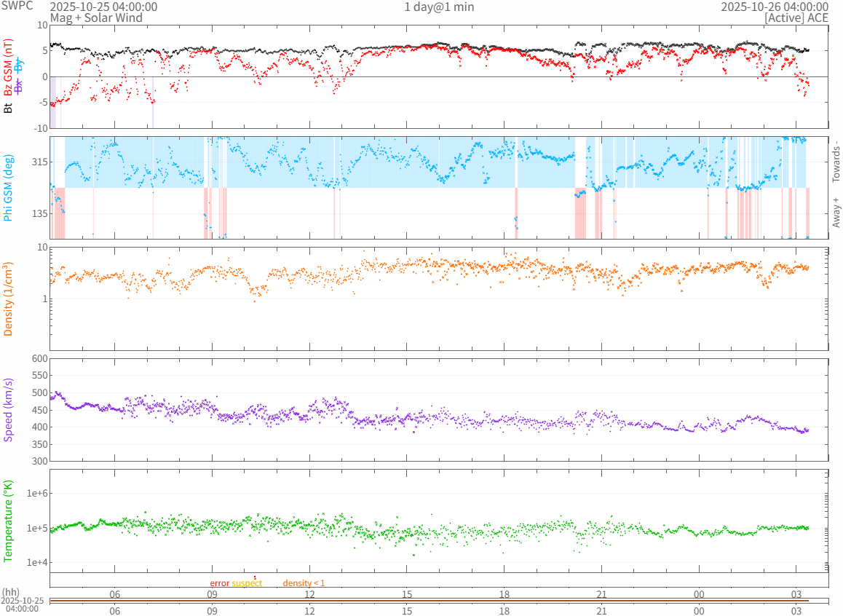Click the yellow suspect legend entry
Screen dimensions: 843x616
coord(247,583)
